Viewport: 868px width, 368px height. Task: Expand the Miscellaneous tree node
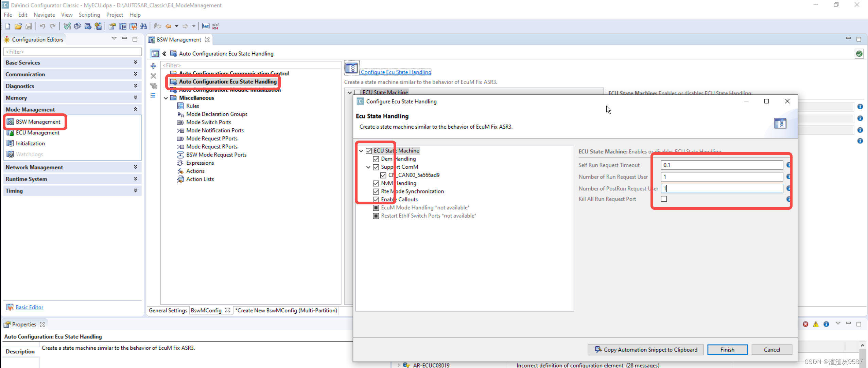click(x=166, y=98)
